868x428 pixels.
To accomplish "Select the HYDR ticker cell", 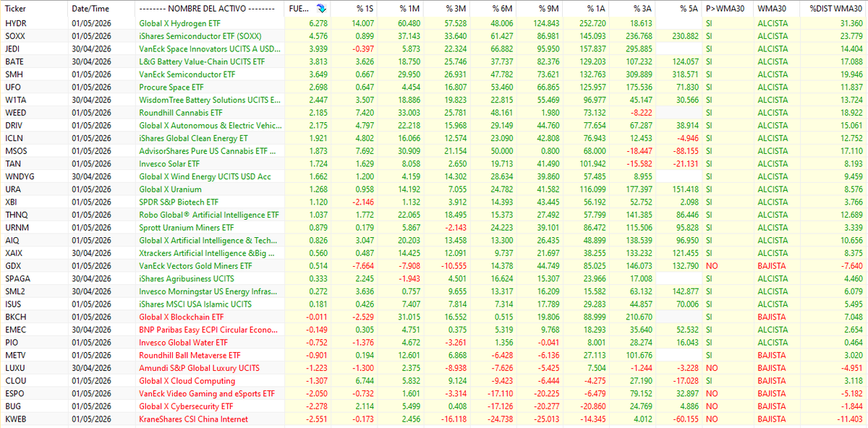I will [x=15, y=23].
